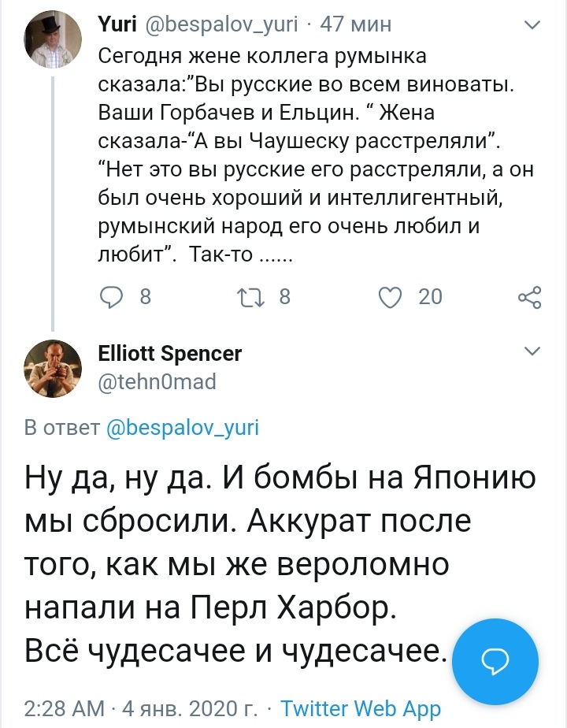Click the Elliott Spencer display name
567x728 pixels.
coord(169,353)
